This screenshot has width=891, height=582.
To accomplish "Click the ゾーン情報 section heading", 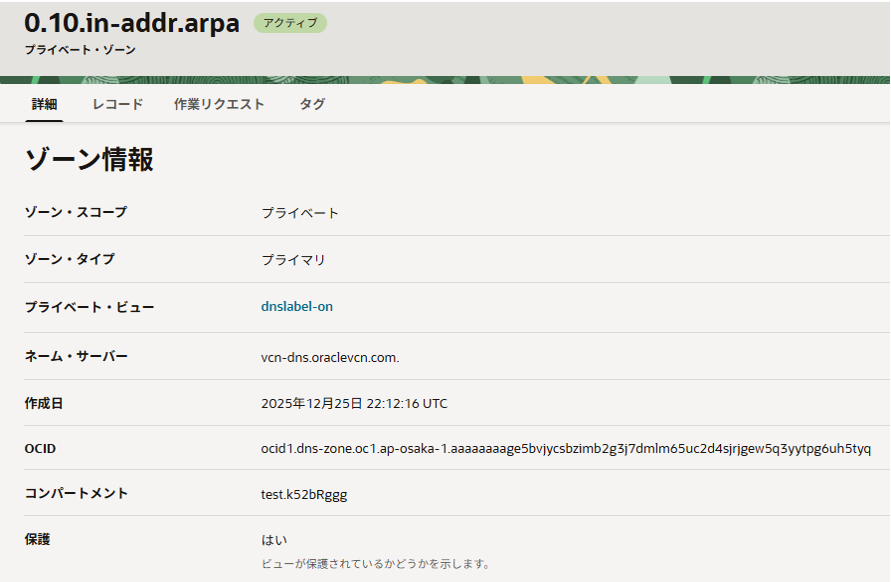I will point(89,159).
